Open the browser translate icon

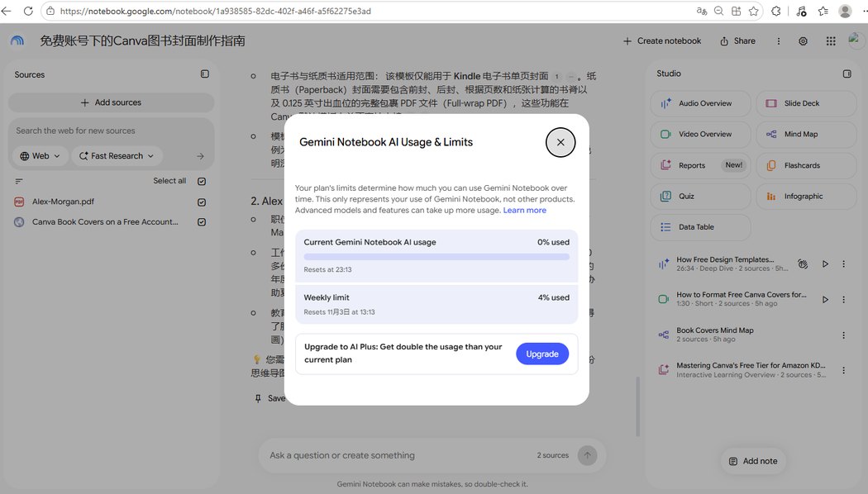point(701,11)
